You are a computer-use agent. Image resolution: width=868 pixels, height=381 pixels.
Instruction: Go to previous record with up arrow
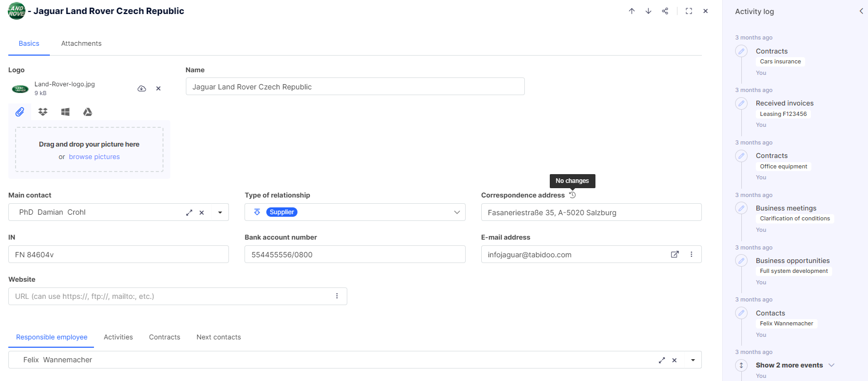[x=632, y=11]
